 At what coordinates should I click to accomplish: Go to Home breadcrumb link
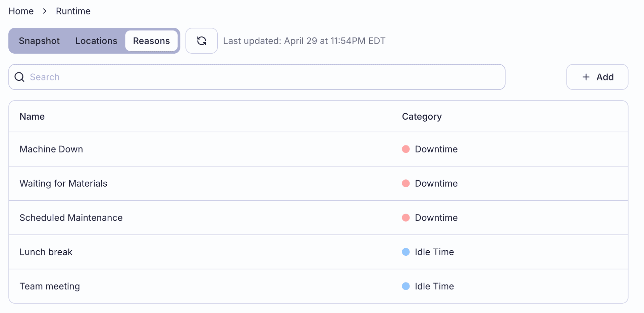(21, 11)
